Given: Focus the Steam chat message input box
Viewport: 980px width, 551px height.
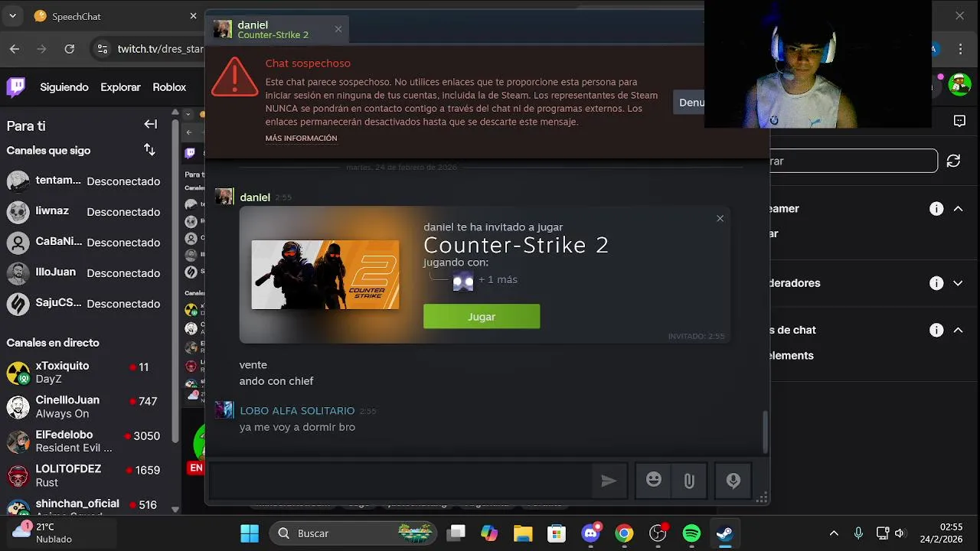Looking at the screenshot, I should 400,481.
